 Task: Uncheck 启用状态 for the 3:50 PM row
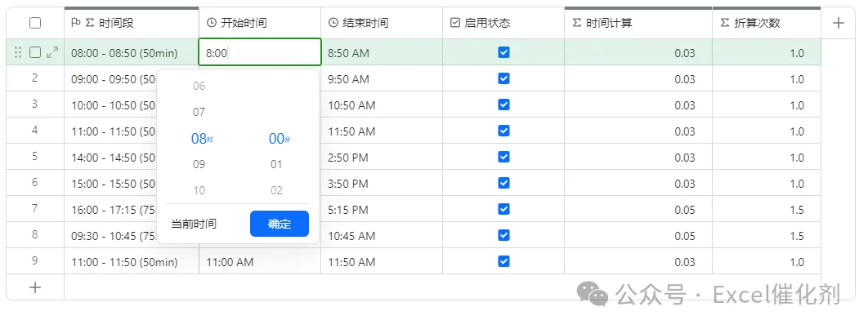[x=503, y=183]
